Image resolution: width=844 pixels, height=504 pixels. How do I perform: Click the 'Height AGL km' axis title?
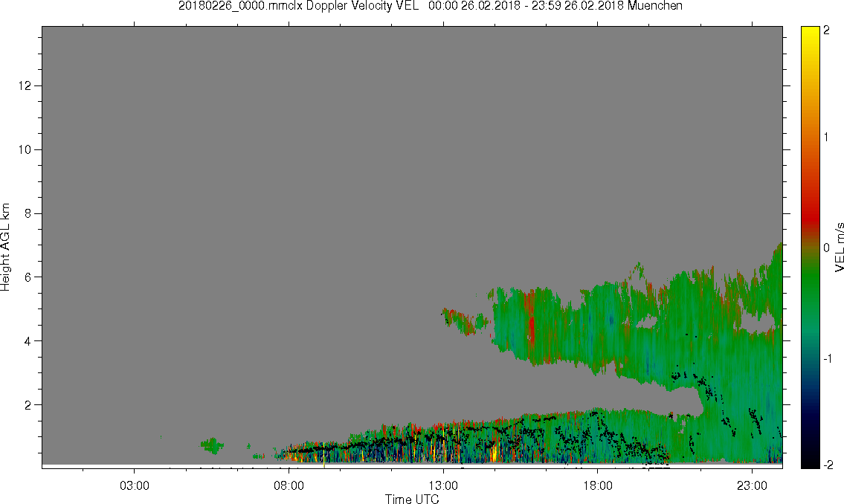(x=5, y=247)
